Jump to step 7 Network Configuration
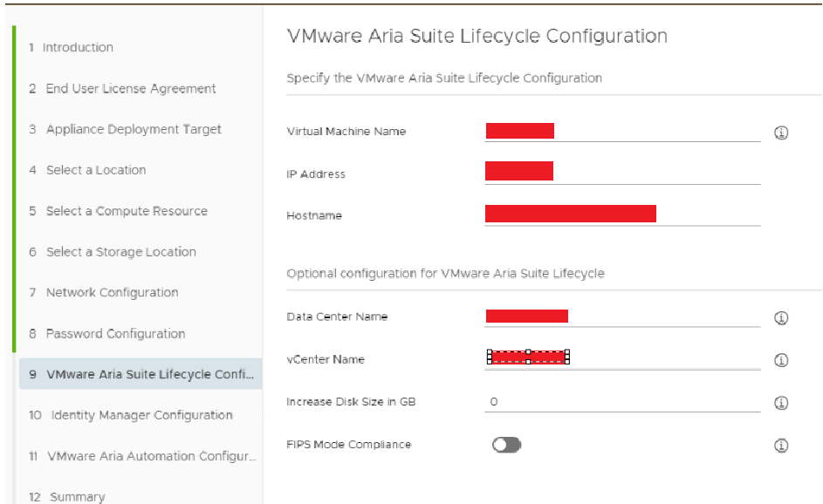The height and width of the screenshot is (504, 823). (103, 293)
